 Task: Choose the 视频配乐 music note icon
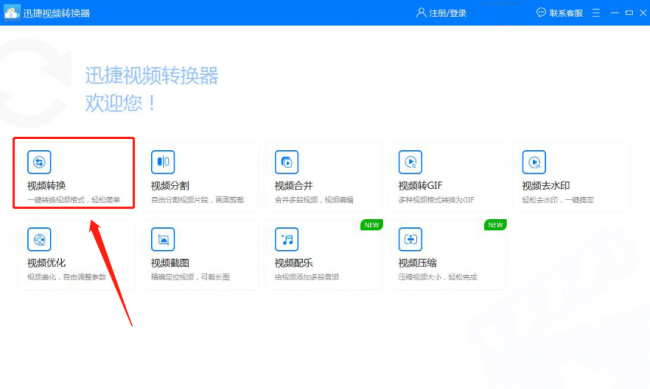(x=286, y=239)
